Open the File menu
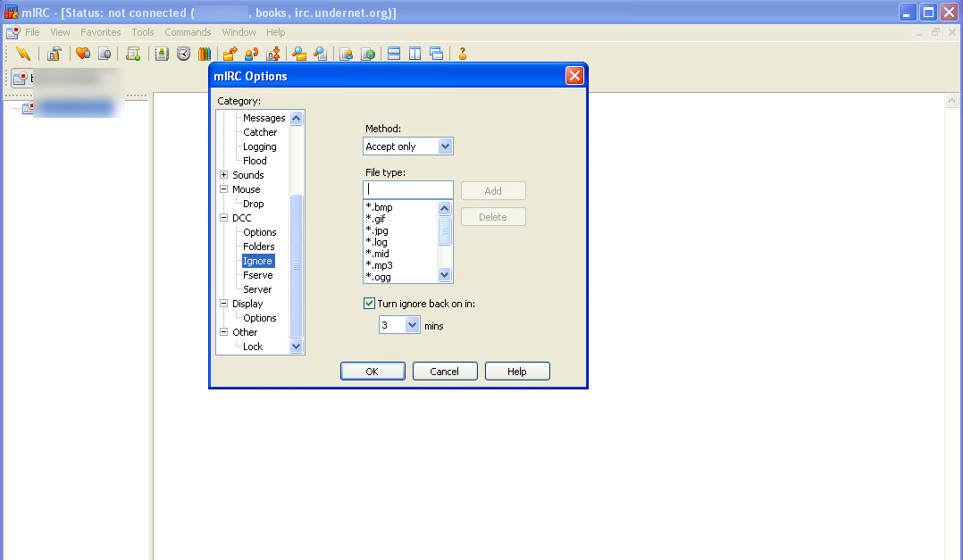The width and height of the screenshot is (963, 560). (32, 32)
